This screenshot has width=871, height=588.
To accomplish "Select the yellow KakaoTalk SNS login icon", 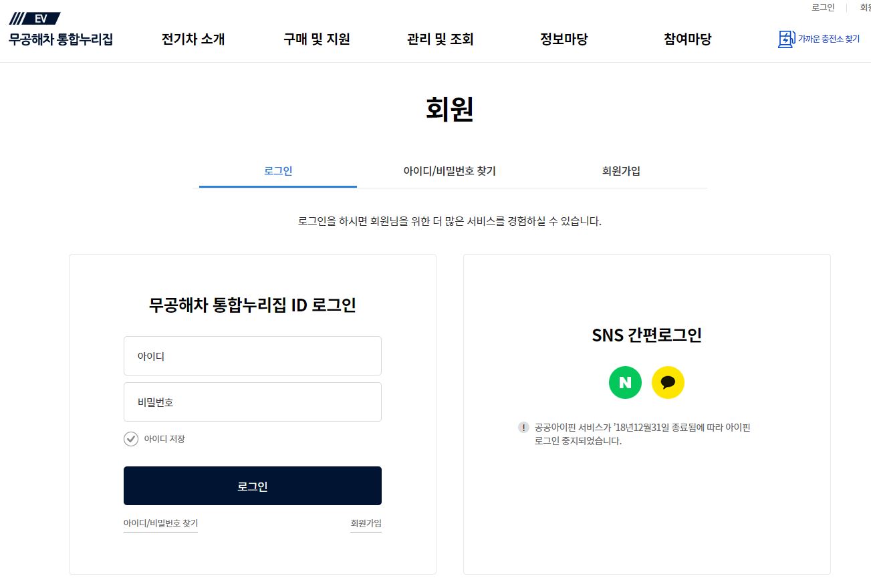I will click(668, 382).
